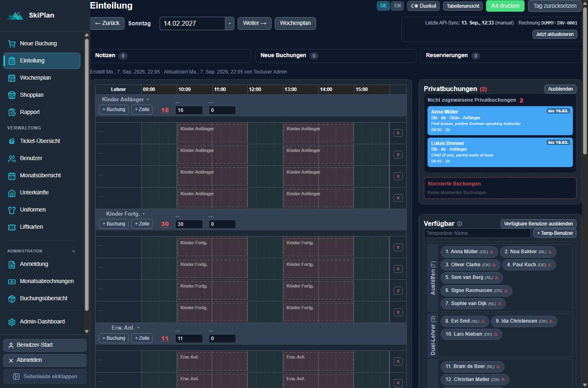The width and height of the screenshot is (588, 388).
Task: Open Monatsabrechnungen banknote icon
Action: point(12,281)
